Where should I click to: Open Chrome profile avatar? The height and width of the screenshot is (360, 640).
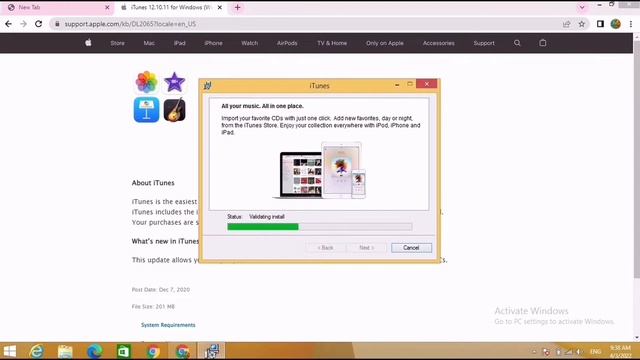tap(616, 24)
